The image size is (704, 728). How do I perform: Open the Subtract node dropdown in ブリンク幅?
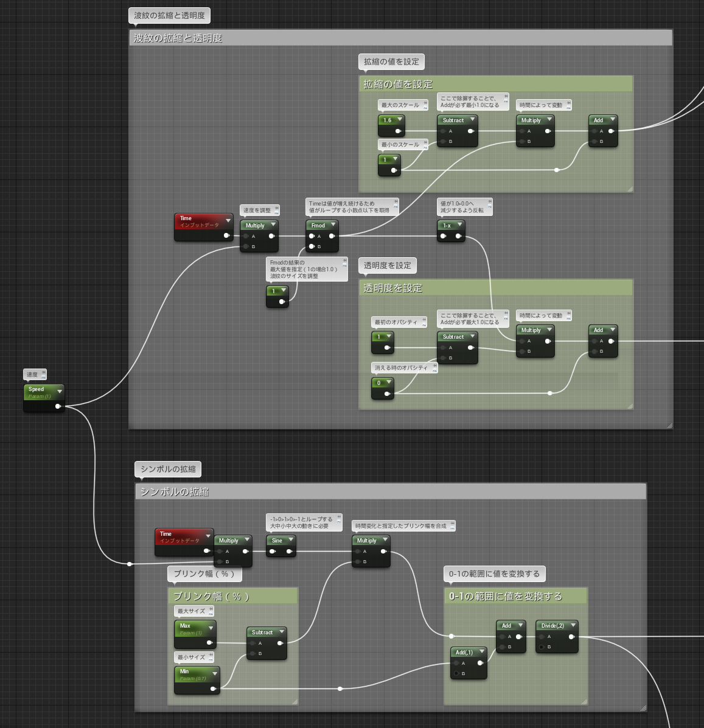[282, 632]
